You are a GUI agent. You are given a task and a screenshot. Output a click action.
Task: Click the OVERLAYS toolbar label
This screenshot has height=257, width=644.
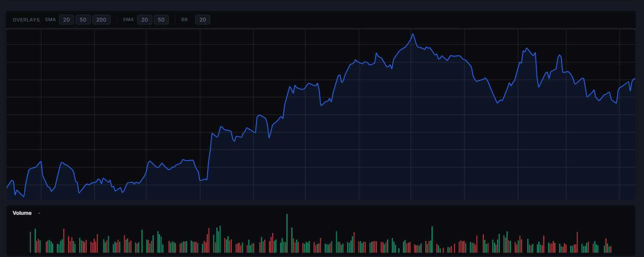(26, 20)
